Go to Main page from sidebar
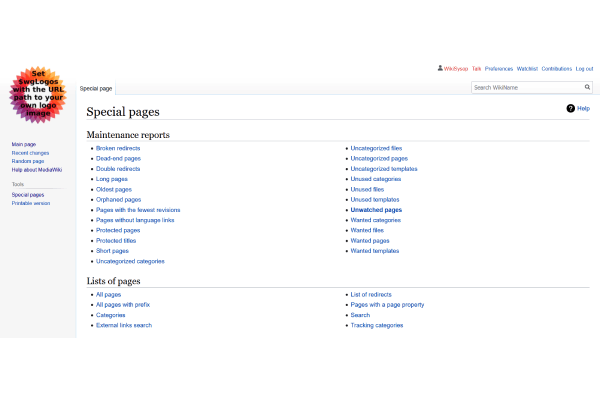Screen dimensions: 600x400 (x=23, y=144)
